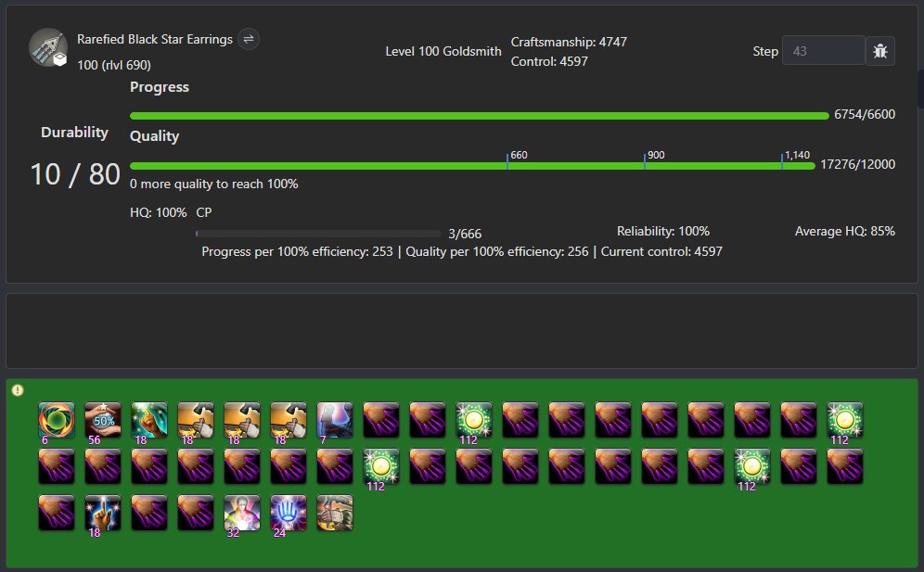Click into the Step number field

point(823,51)
